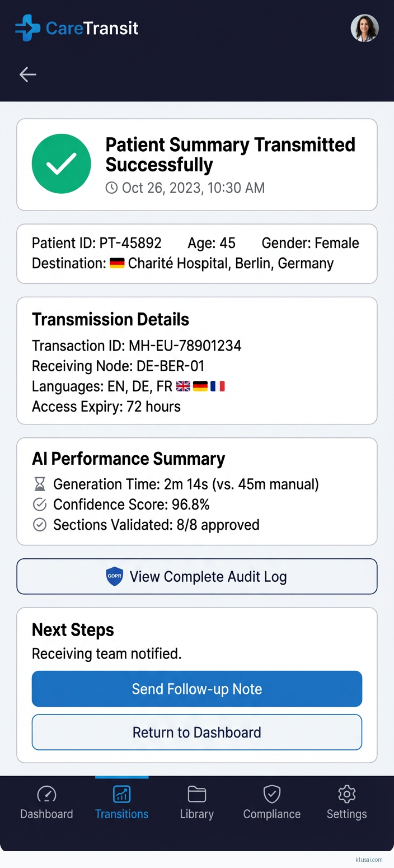Click the CareTransit cross logo icon
The height and width of the screenshot is (868, 394).
[x=27, y=28]
